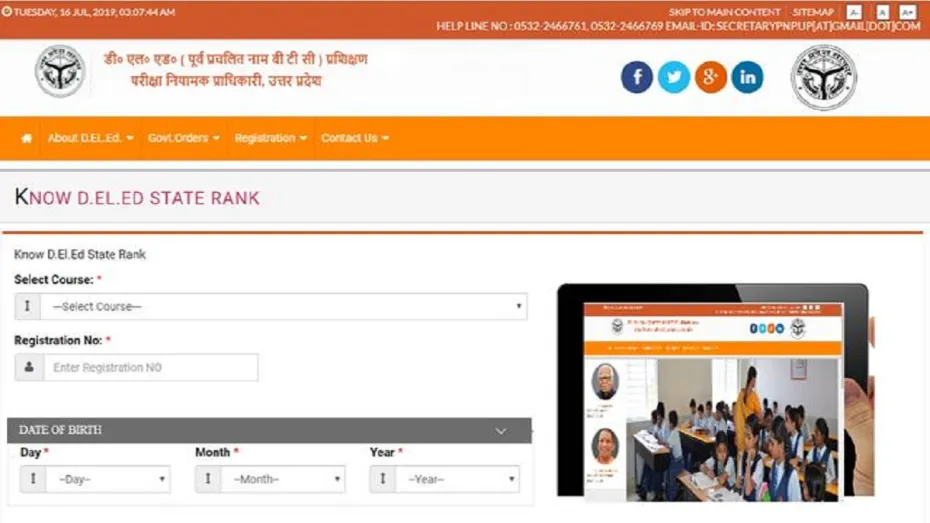Viewport: 930px width, 523px height.
Task: Open the Google Plus icon
Action: click(711, 77)
